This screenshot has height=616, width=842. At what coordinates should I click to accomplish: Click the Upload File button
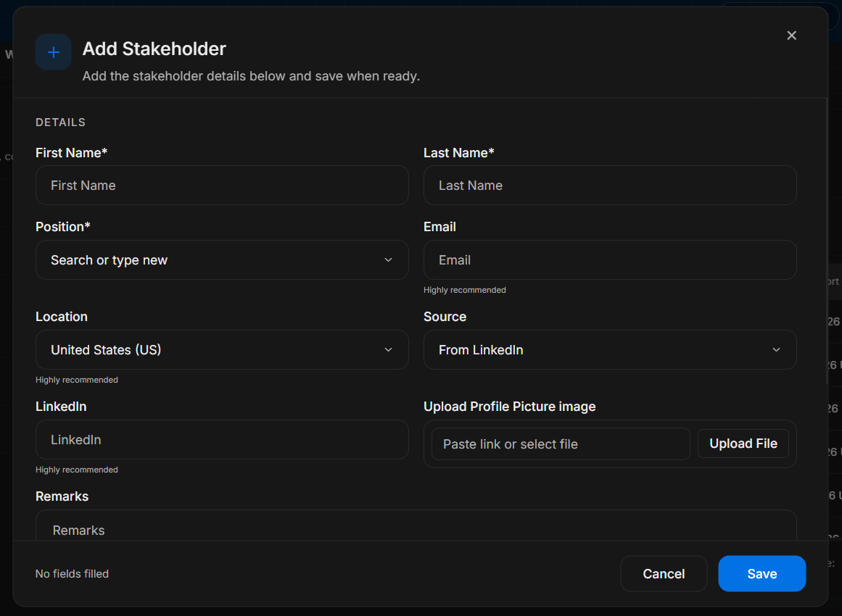pos(743,444)
